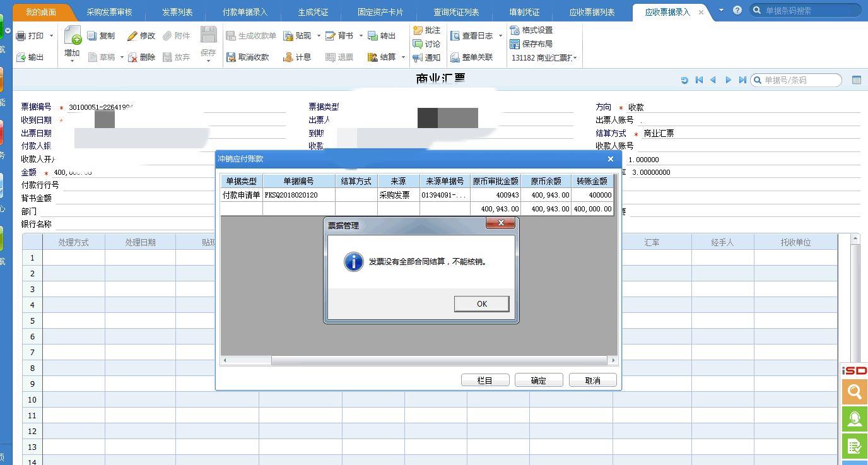Click 取消 in 冲销应付账款 dialog
Image resolution: width=868 pixels, height=465 pixels.
click(x=593, y=380)
